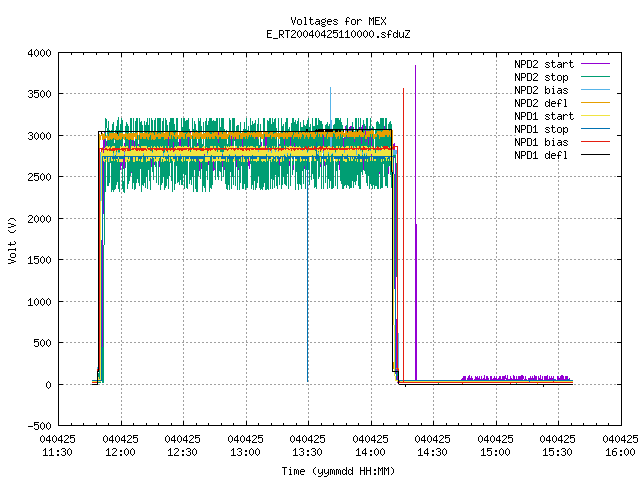
Task: Click the 'NPD1 start' legend label
Action: (544, 116)
